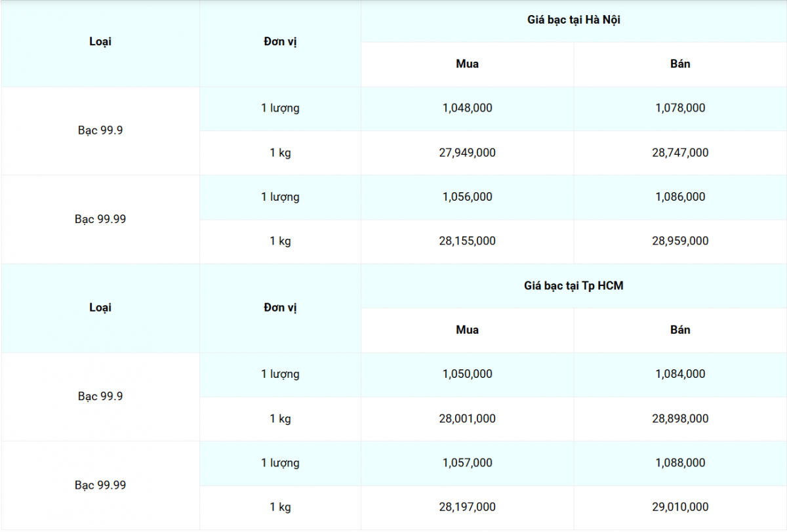Select the 28,197,000 cell
Viewport: 787px width, 532px height.
pyautogui.click(x=467, y=507)
